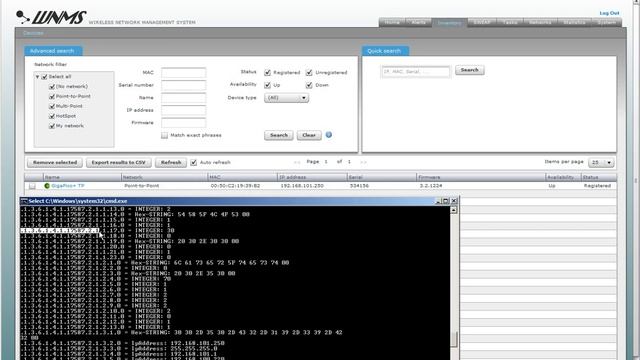Sort table by Firmware column header
The height and width of the screenshot is (360, 640).
pyautogui.click(x=481, y=177)
